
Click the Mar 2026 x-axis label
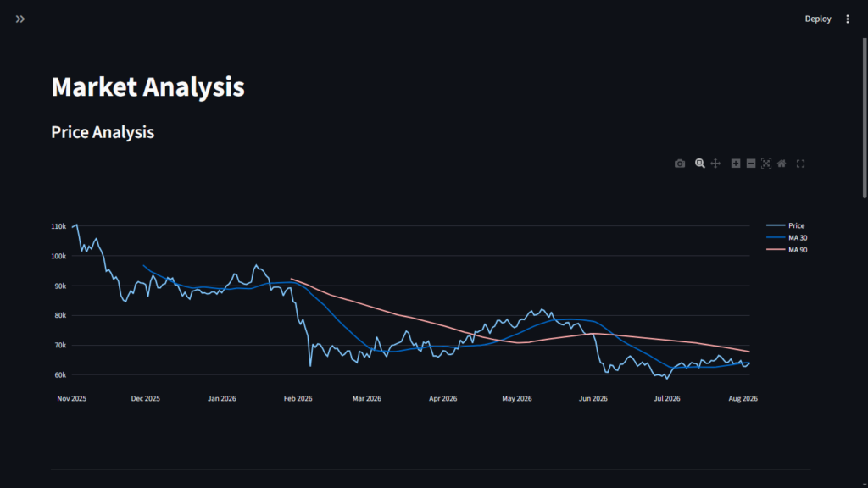[x=367, y=398]
